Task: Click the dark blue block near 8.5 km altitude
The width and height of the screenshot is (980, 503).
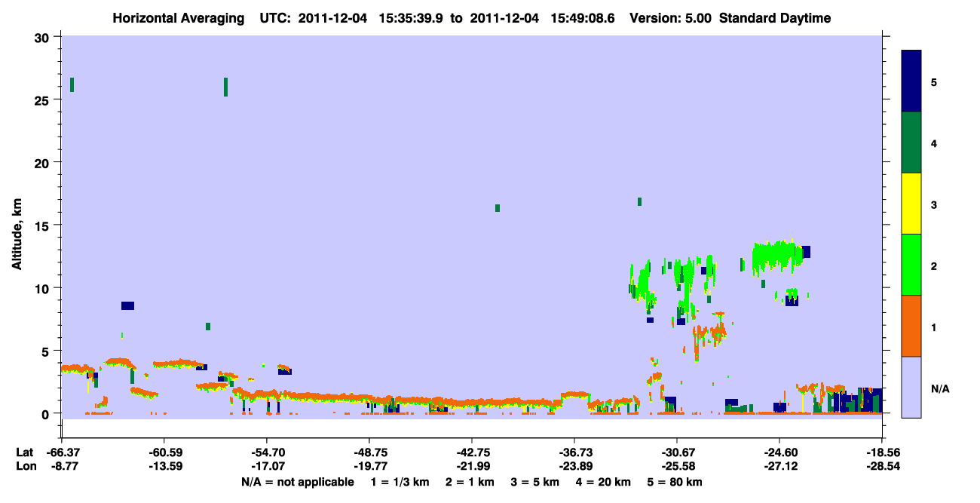Action: [x=127, y=305]
